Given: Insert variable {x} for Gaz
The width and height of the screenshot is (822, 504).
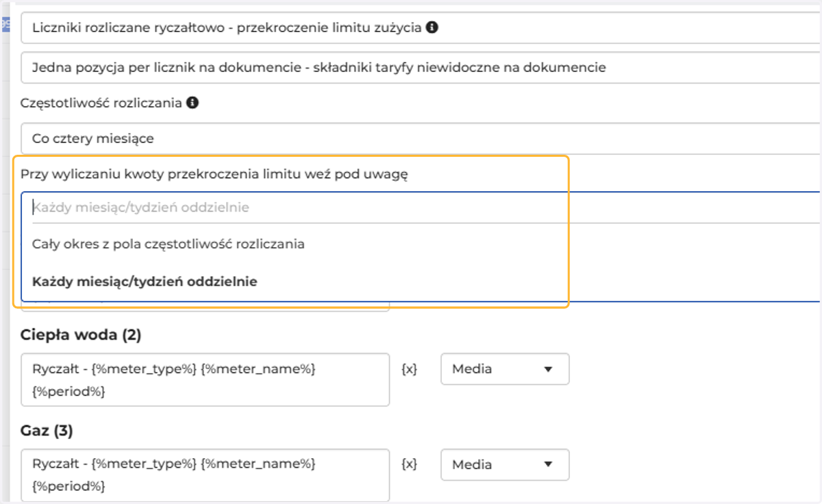Looking at the screenshot, I should 409,464.
